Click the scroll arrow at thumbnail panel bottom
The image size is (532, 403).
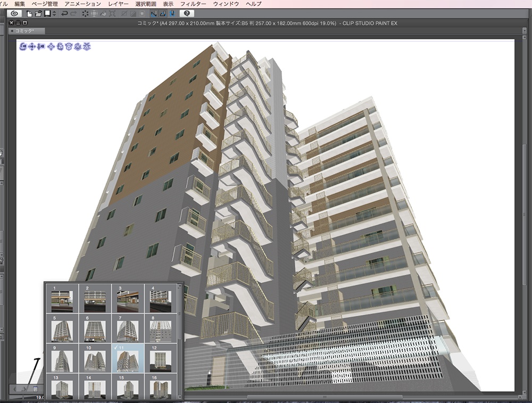180,397
